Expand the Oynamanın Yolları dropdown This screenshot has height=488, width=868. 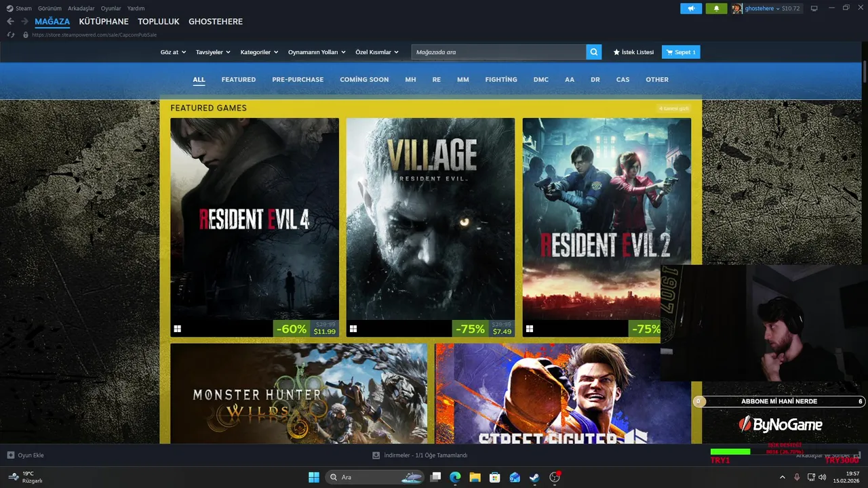[317, 52]
